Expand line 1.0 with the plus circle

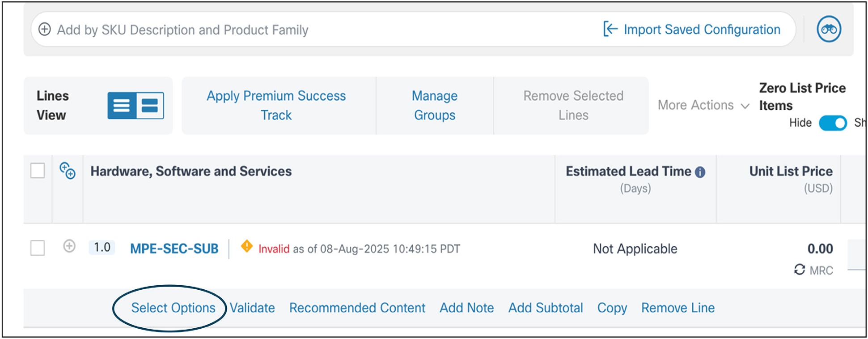69,246
